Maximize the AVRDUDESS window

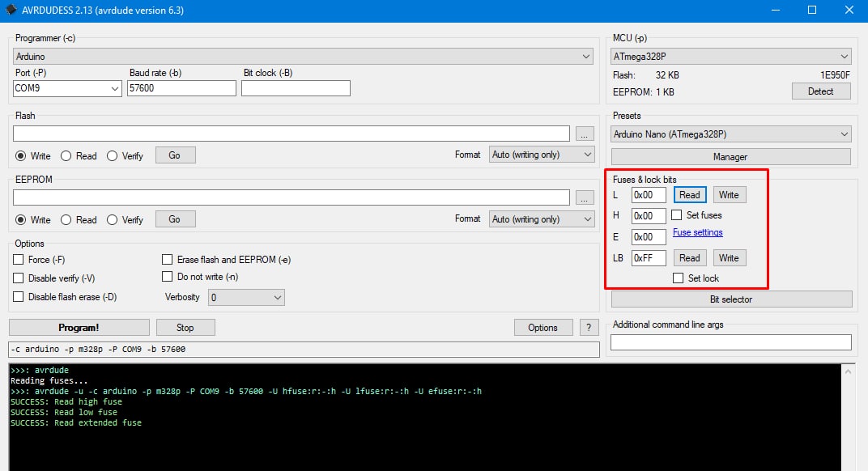tap(812, 10)
